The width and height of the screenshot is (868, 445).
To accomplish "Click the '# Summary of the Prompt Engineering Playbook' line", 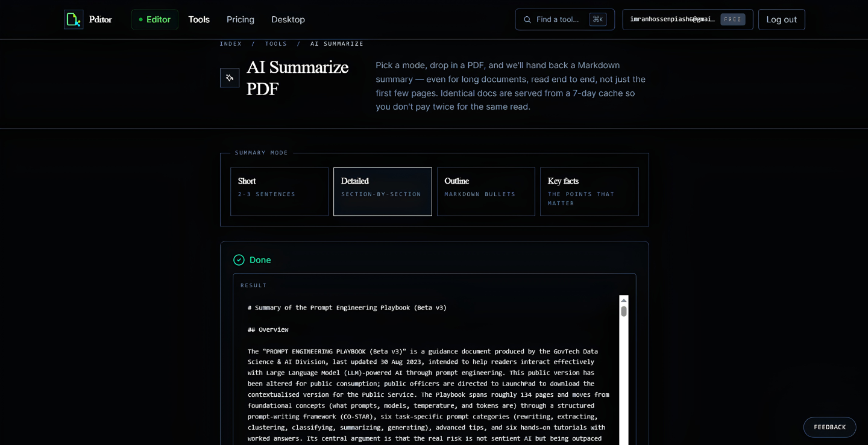I will (x=347, y=308).
